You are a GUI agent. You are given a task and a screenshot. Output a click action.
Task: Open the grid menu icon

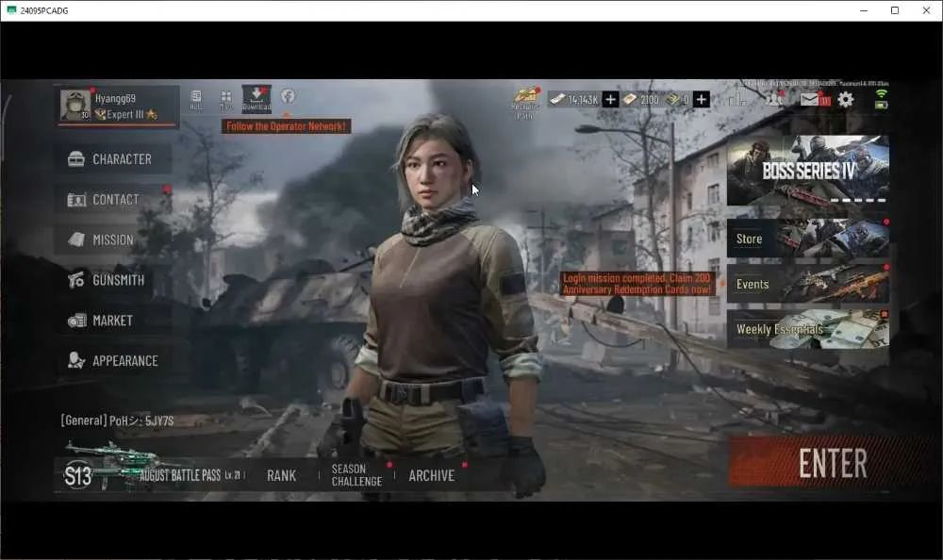(x=226, y=99)
